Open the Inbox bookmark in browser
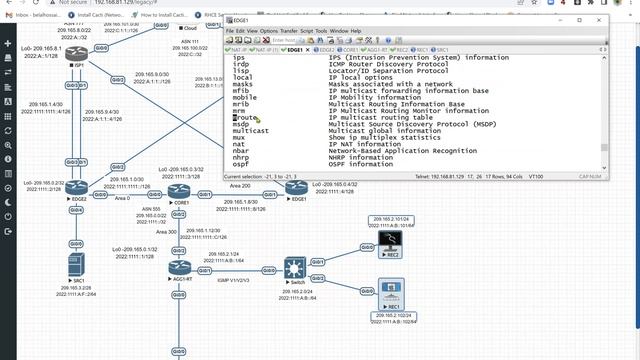This screenshot has height=360, width=640. pyautogui.click(x=33, y=15)
